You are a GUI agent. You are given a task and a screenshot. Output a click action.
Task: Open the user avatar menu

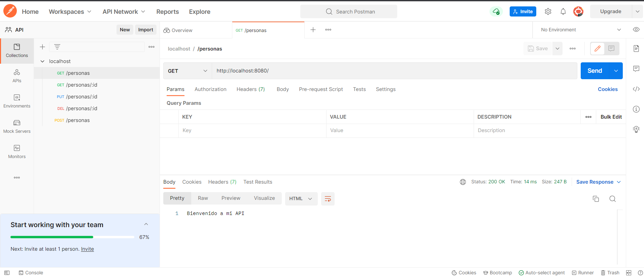pyautogui.click(x=578, y=11)
